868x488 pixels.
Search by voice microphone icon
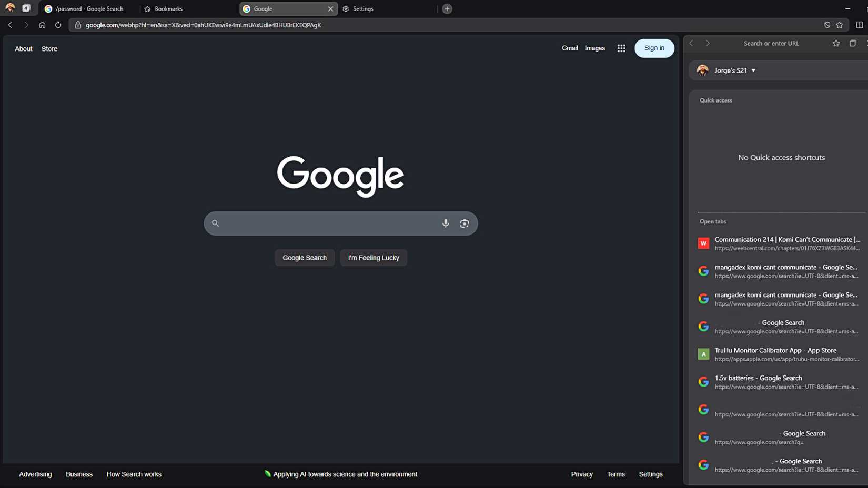[x=446, y=223]
